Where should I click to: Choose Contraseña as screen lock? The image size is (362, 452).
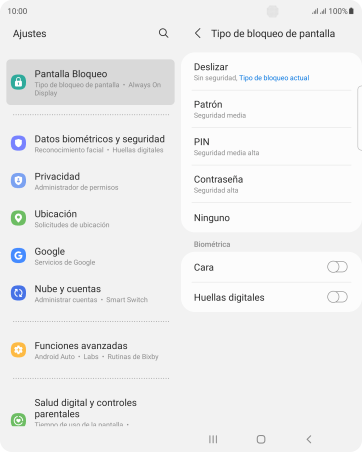point(271,184)
